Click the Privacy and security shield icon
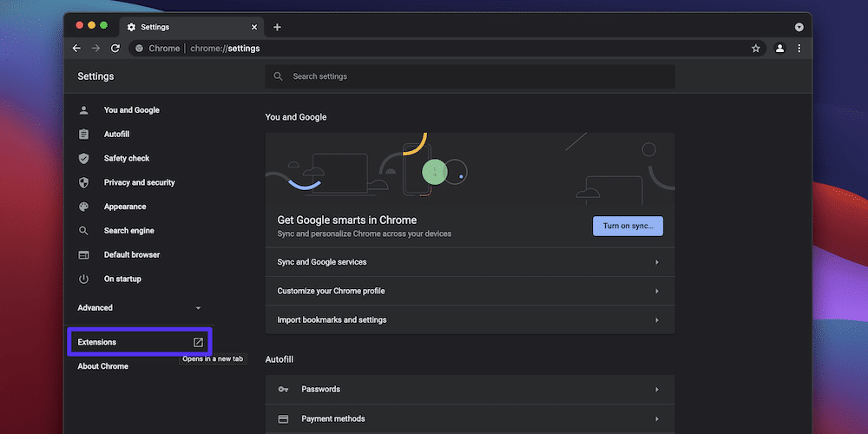868x434 pixels. (83, 182)
